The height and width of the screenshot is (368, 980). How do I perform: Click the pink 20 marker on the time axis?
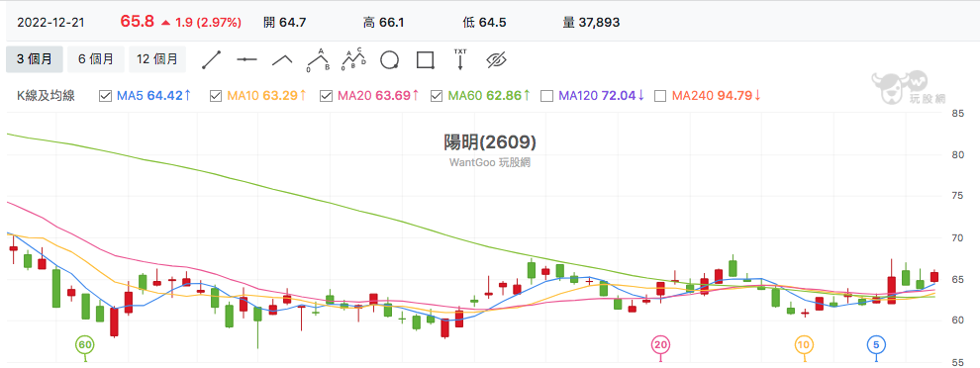[x=660, y=345]
